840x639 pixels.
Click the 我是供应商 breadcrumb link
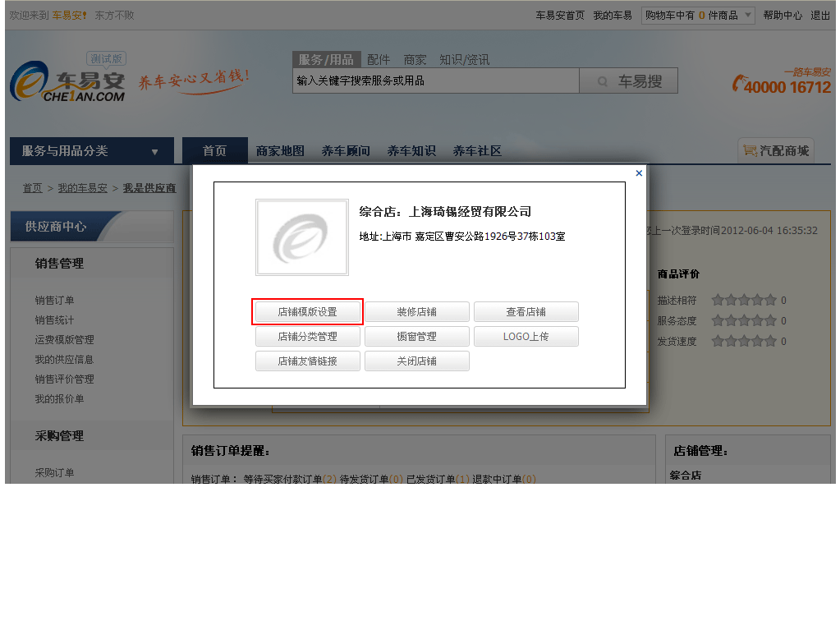149,188
